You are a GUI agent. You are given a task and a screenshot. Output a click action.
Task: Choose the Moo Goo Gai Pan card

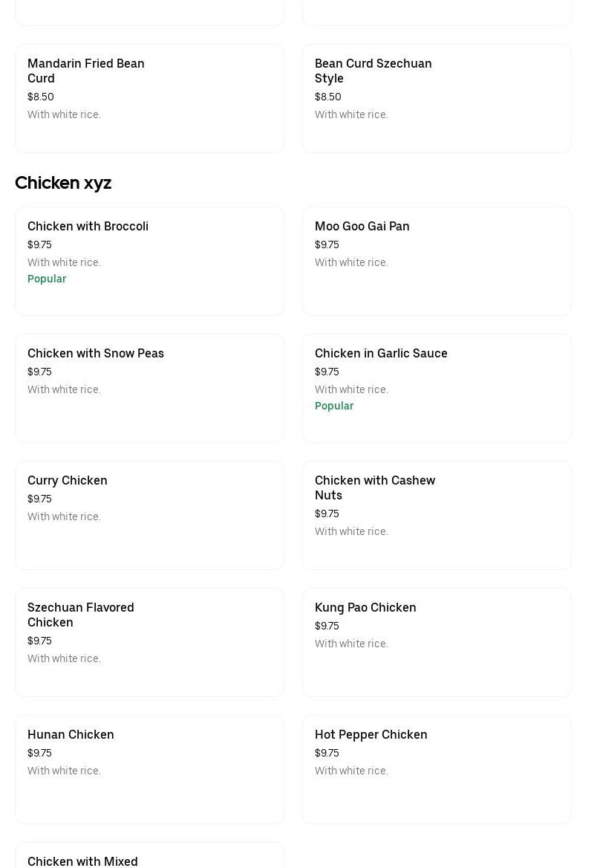click(x=437, y=261)
